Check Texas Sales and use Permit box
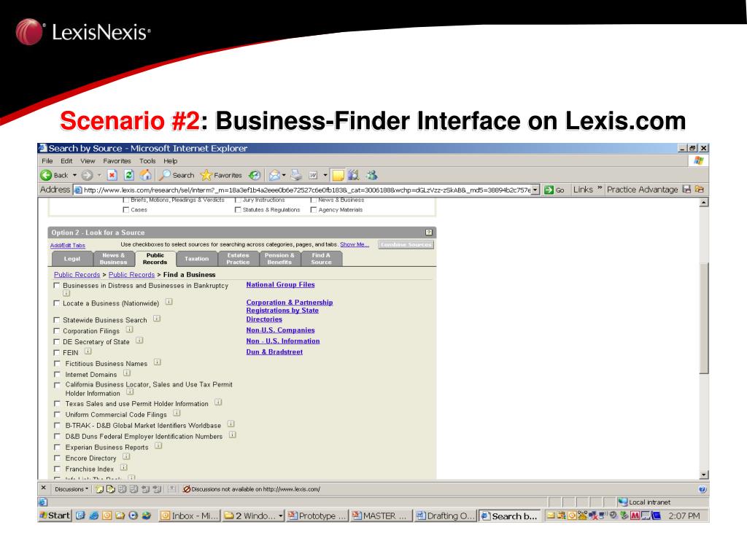 click(x=57, y=404)
